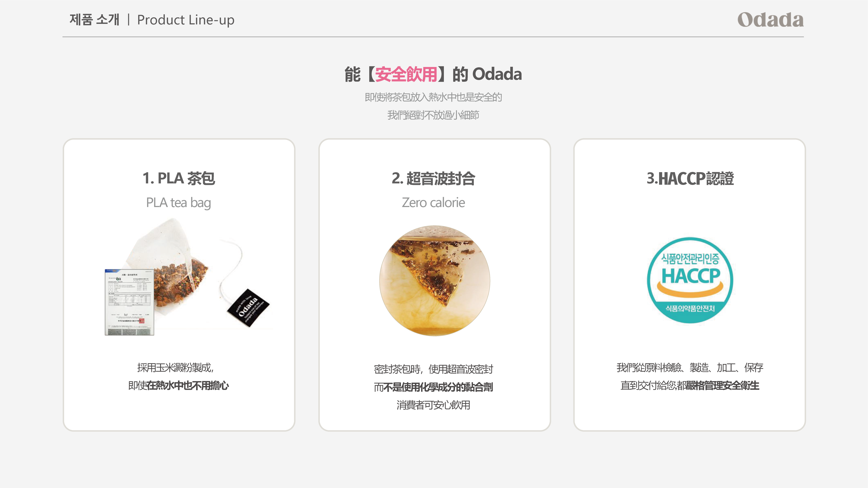Select the 'Product Line-up' header text

click(x=186, y=20)
